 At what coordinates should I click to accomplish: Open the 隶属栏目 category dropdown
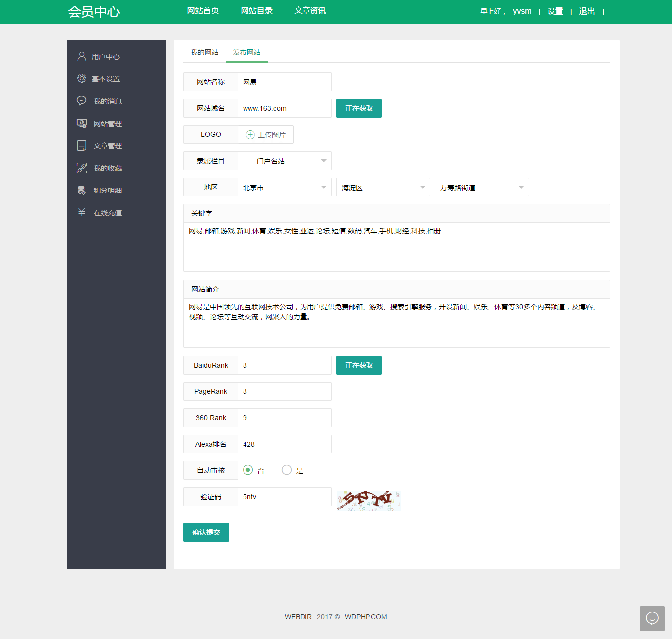(x=285, y=161)
